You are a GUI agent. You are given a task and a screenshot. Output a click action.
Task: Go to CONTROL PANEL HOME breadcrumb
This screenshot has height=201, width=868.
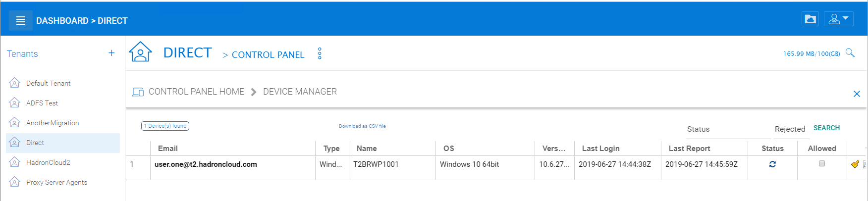[x=196, y=92]
